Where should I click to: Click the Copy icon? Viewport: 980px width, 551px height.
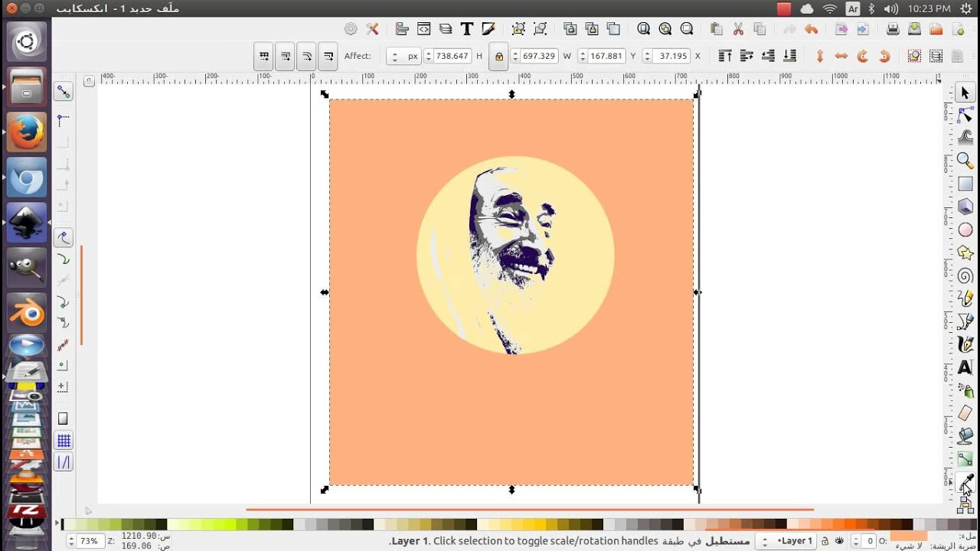(759, 29)
